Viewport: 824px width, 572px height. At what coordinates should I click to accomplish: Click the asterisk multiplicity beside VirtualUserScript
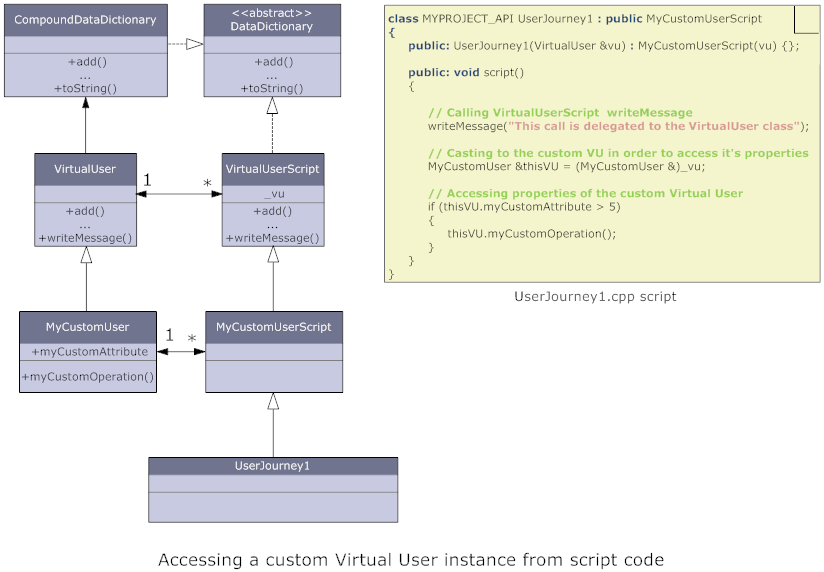(x=207, y=184)
